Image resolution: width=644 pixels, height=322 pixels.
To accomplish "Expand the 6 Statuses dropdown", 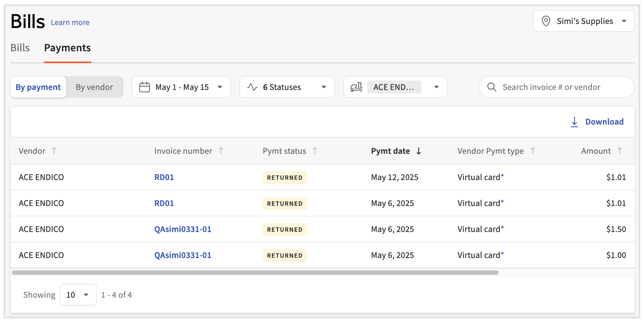I will point(287,87).
